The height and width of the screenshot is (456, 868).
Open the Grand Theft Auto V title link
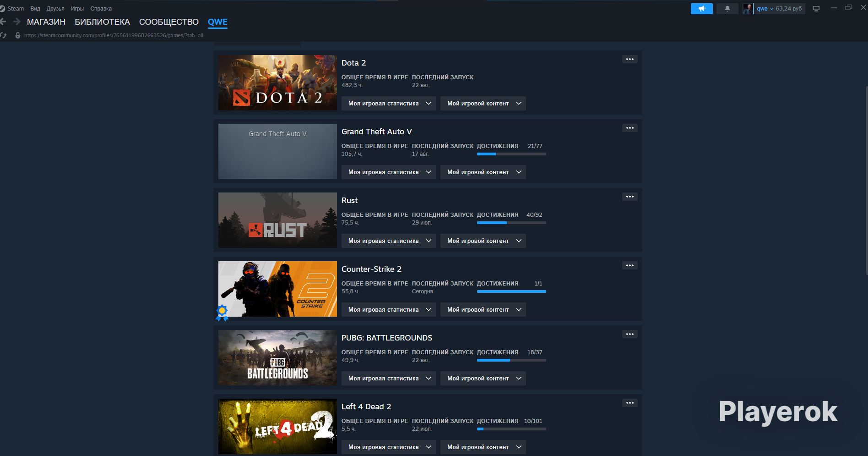tap(377, 132)
